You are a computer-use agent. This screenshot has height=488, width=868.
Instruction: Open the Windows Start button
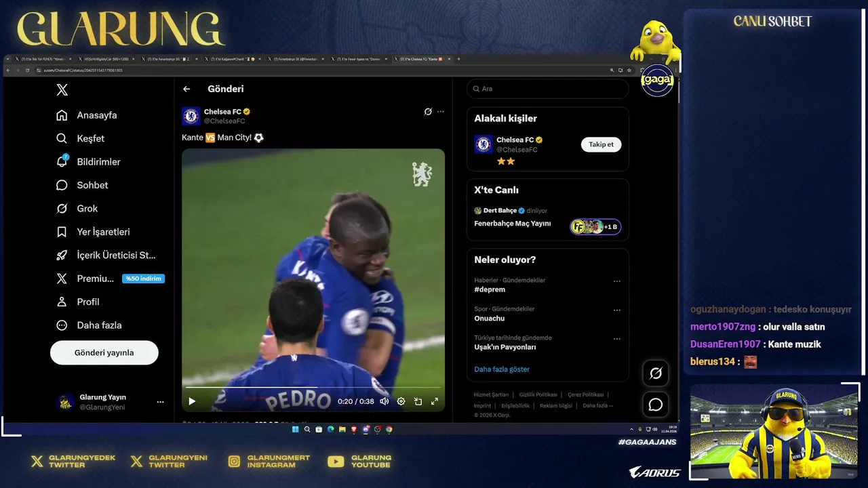pos(296,429)
